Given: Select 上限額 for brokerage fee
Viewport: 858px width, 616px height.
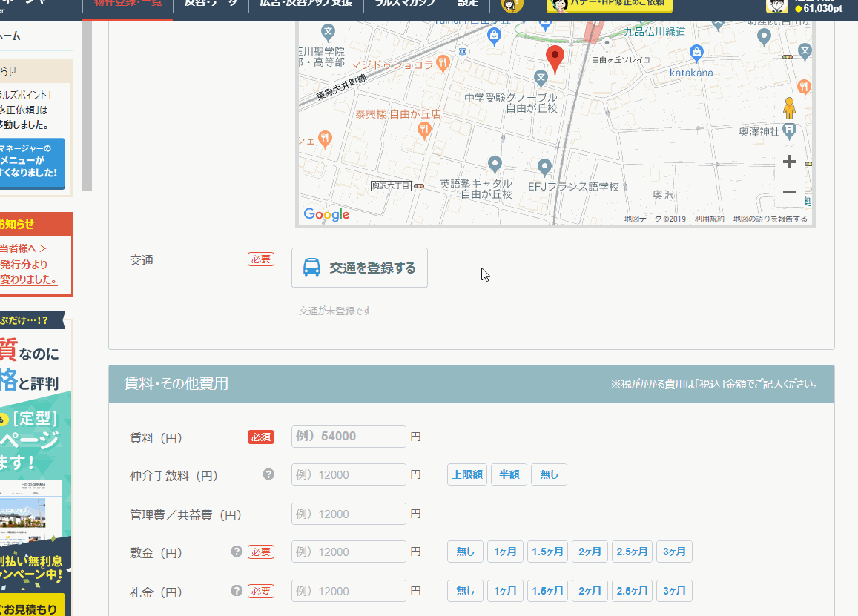Looking at the screenshot, I should [x=467, y=474].
